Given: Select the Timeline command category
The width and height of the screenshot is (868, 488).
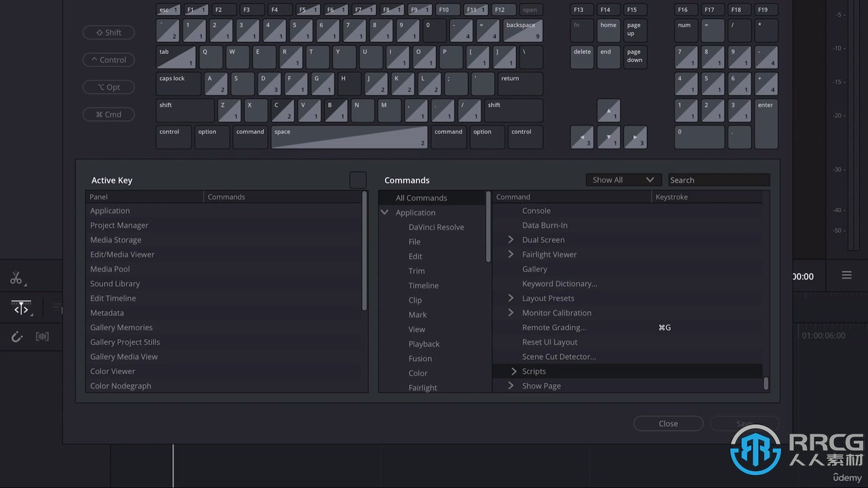Looking at the screenshot, I should coord(423,285).
